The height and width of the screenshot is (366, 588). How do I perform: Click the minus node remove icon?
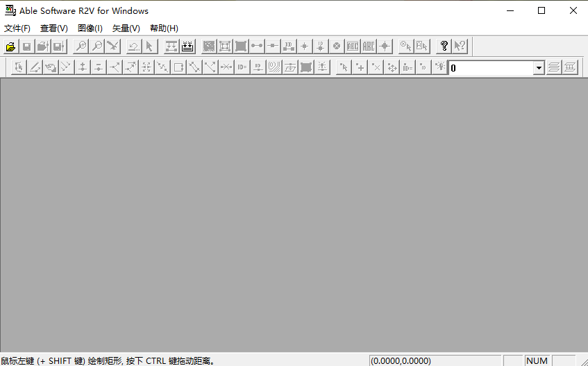coord(99,67)
